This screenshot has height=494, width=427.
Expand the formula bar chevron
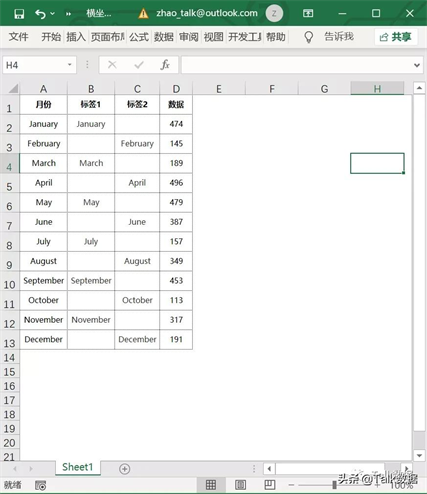(417, 65)
